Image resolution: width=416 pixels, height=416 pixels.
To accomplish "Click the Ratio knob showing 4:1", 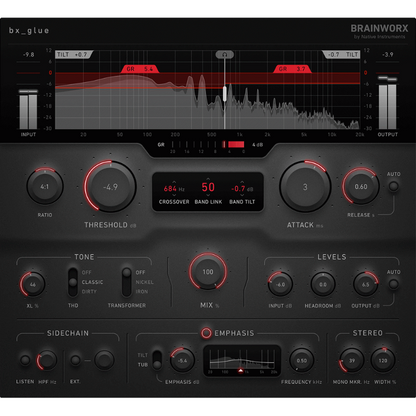I will click(x=45, y=187).
